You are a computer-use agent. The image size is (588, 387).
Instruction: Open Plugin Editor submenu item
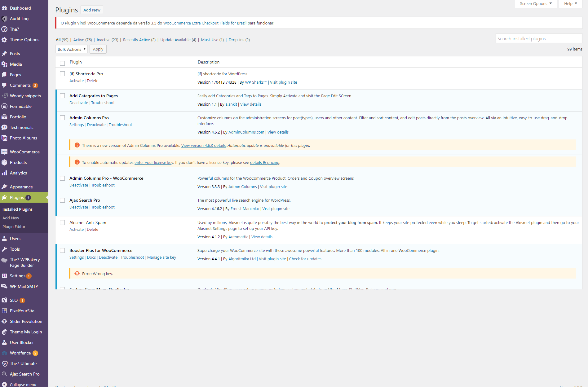click(x=14, y=227)
